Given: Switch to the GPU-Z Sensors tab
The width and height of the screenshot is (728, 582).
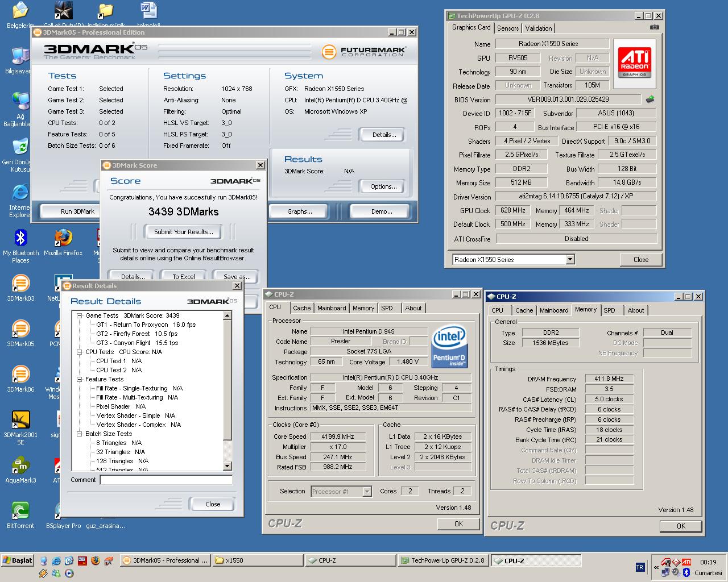Looking at the screenshot, I should [508, 28].
